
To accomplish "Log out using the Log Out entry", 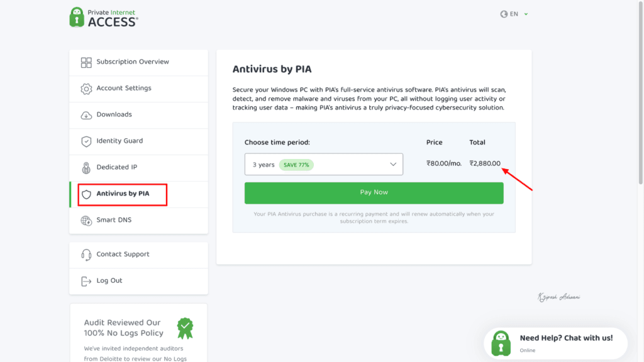I will (139, 281).
